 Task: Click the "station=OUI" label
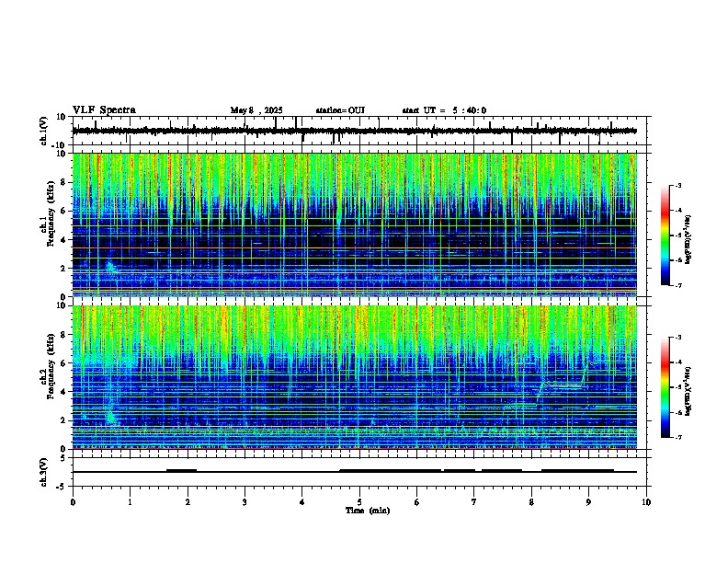pos(340,110)
